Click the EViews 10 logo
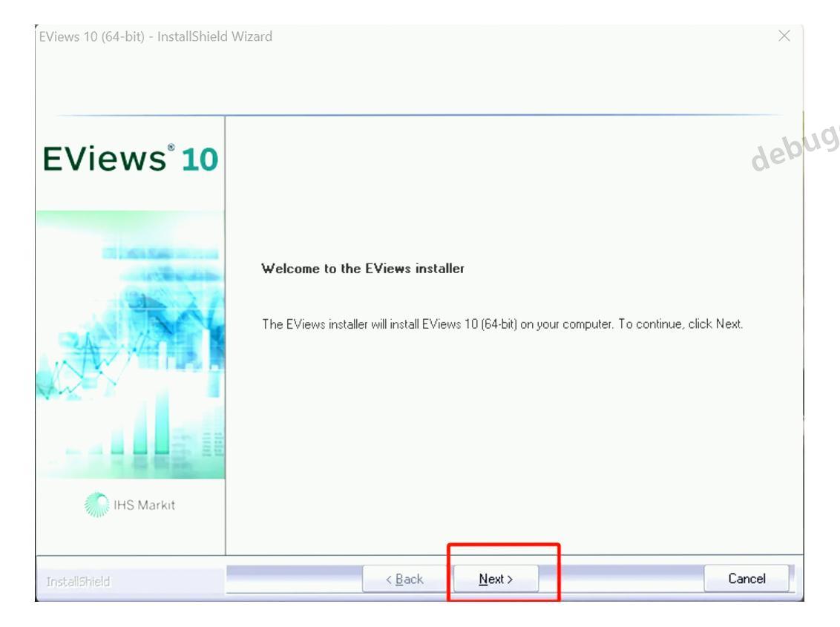840x627 pixels. point(130,159)
